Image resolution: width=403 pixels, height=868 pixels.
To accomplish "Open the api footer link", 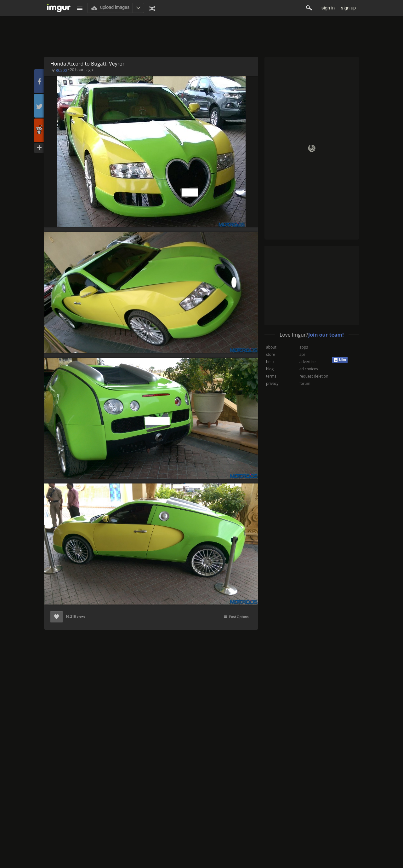I will tap(302, 355).
